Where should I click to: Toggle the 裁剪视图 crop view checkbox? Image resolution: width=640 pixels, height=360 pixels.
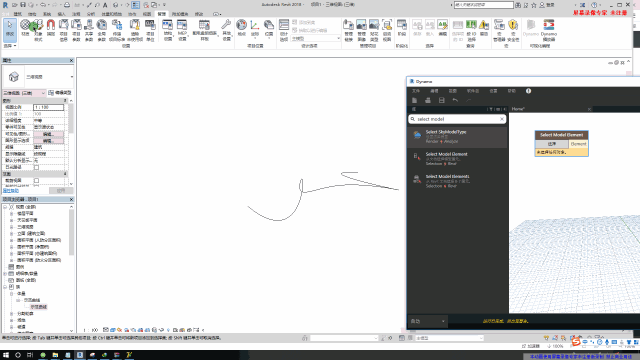(36, 180)
